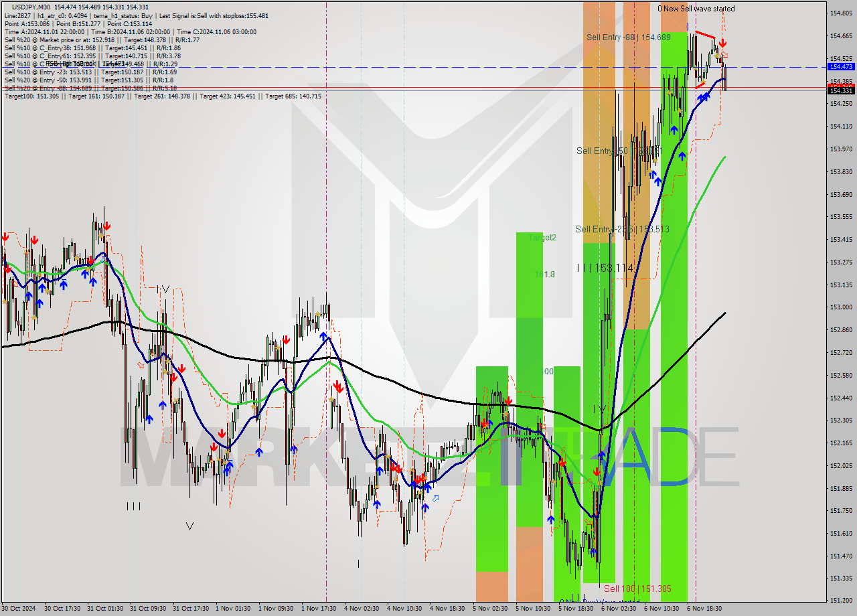Click the 151.335 price axis label

(841, 579)
